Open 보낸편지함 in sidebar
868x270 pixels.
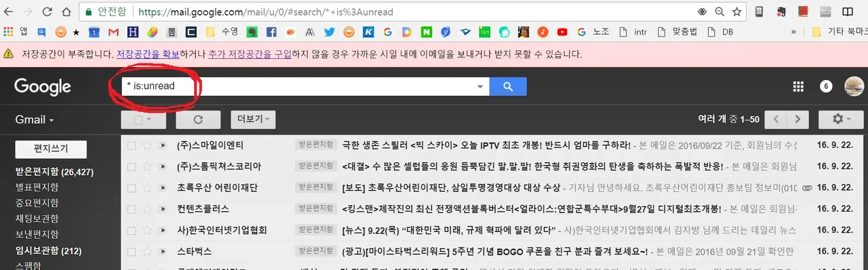click(x=37, y=235)
